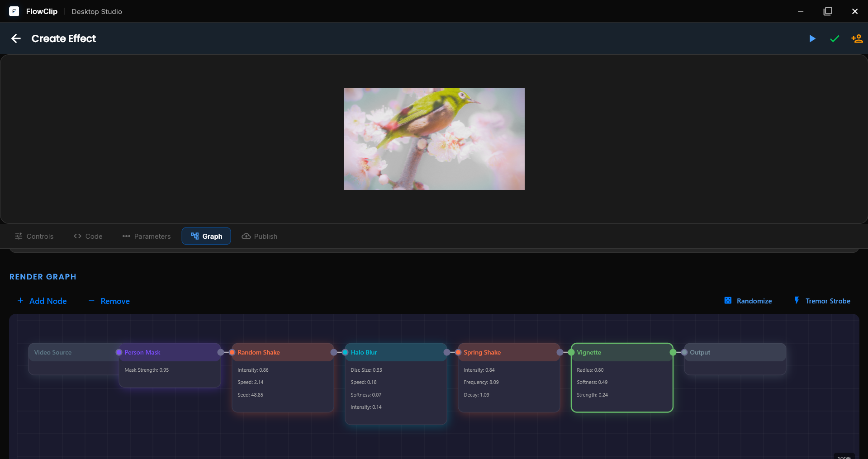The width and height of the screenshot is (868, 459).
Task: Click the Remove node button
Action: [x=109, y=301]
